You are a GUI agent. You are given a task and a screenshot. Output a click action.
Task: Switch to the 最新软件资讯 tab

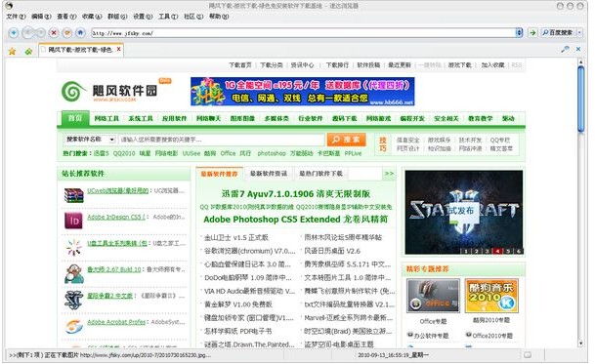pyautogui.click(x=269, y=174)
